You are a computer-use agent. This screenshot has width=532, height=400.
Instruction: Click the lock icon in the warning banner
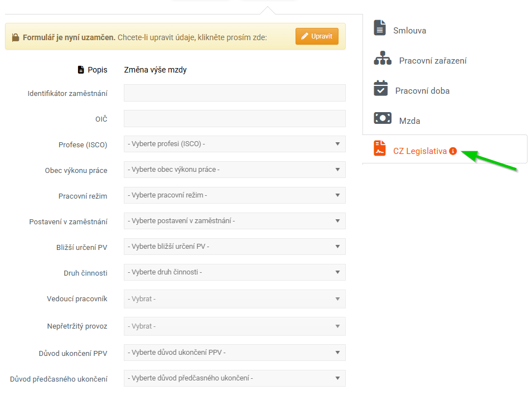(x=16, y=38)
